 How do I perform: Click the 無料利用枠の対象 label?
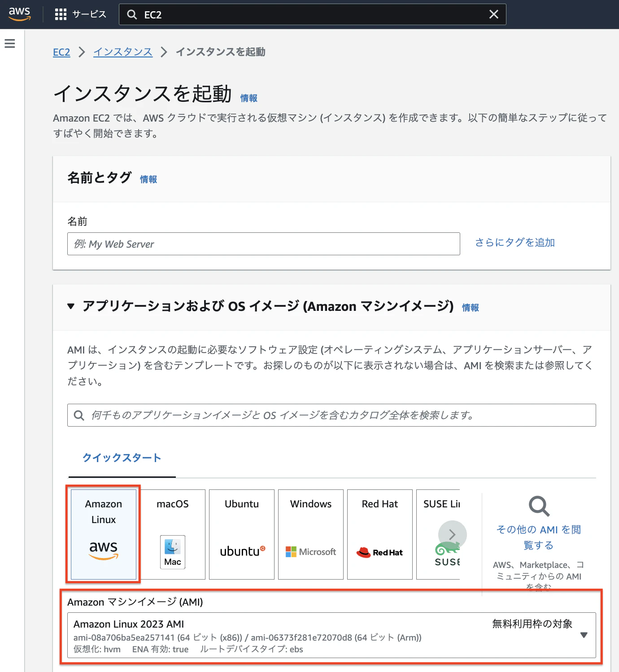[532, 624]
